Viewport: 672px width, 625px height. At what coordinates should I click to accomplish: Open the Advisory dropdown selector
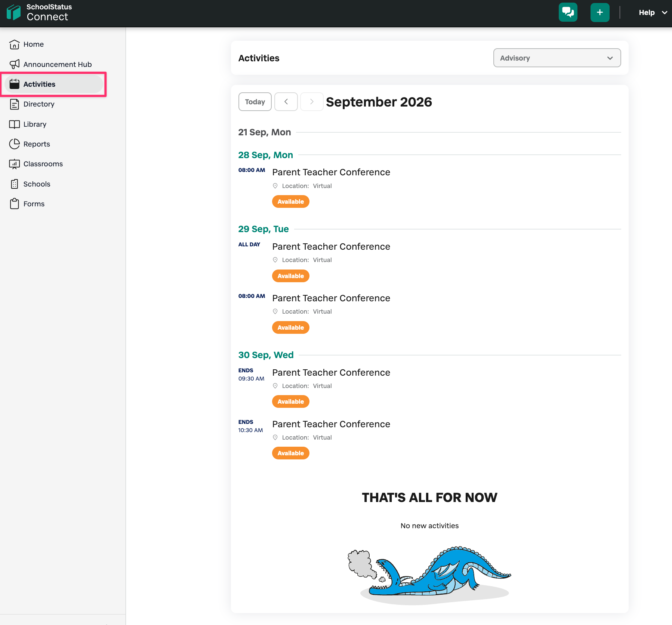pyautogui.click(x=557, y=58)
